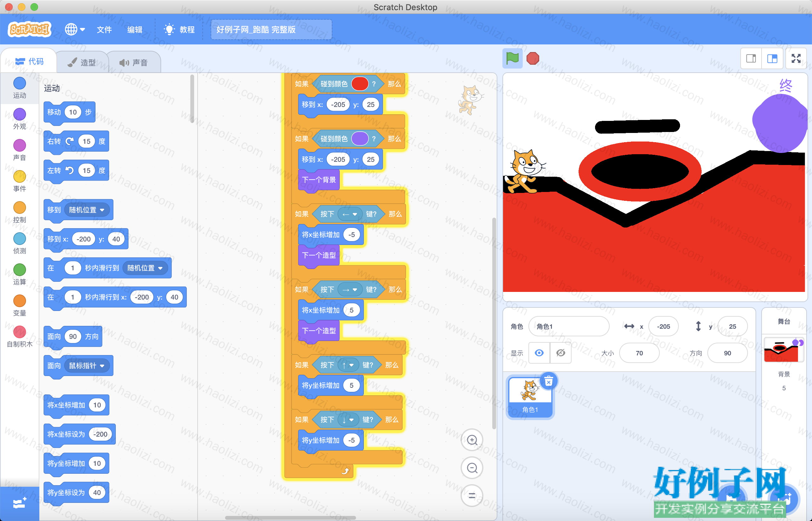Screen dimensions: 812x521
Task: Click the sprite name field 角色1
Action: pos(569,326)
